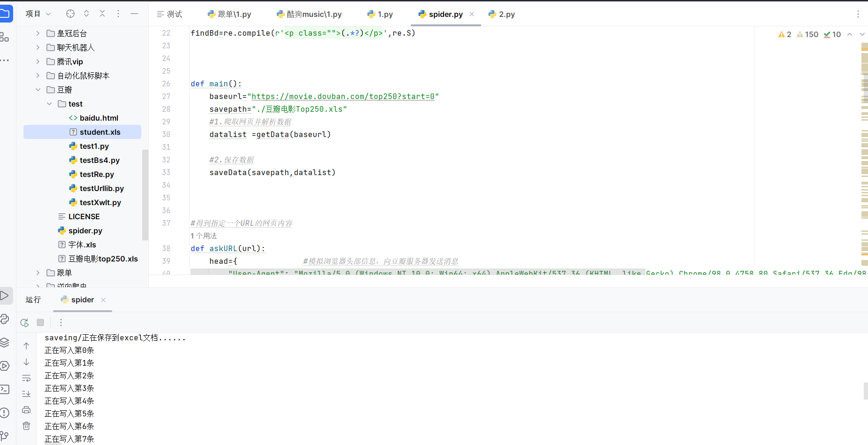Image resolution: width=868 pixels, height=445 pixels.
Task: Select opened file crosshair icon
Action: [70, 14]
